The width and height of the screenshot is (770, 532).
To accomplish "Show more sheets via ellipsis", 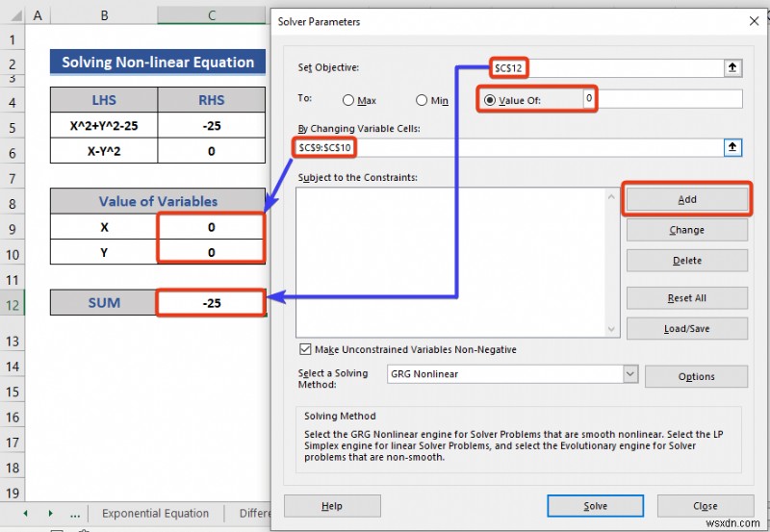I will pos(75,515).
